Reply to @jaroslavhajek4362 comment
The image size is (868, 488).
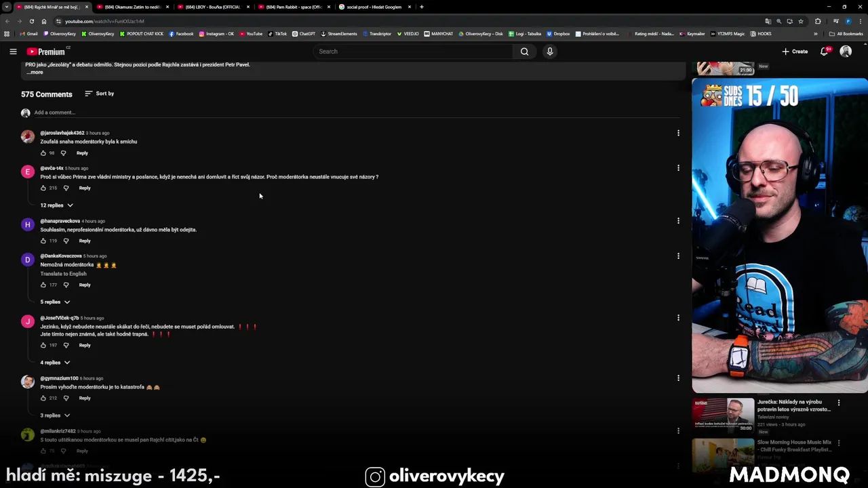pos(82,153)
